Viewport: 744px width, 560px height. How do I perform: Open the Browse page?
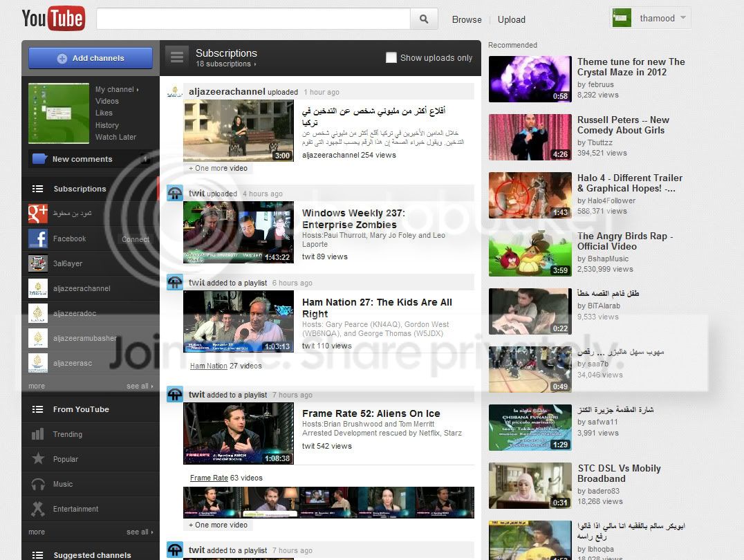coord(467,19)
